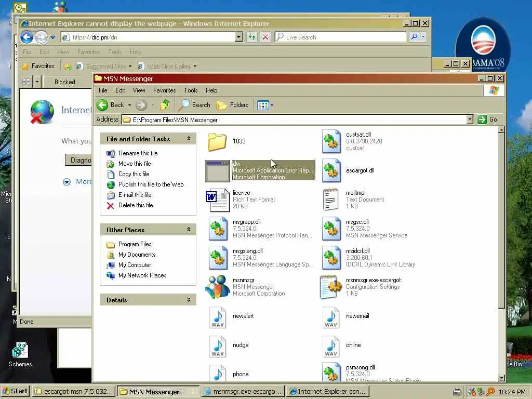Open the View menu in MSN Messenger window

(139, 90)
